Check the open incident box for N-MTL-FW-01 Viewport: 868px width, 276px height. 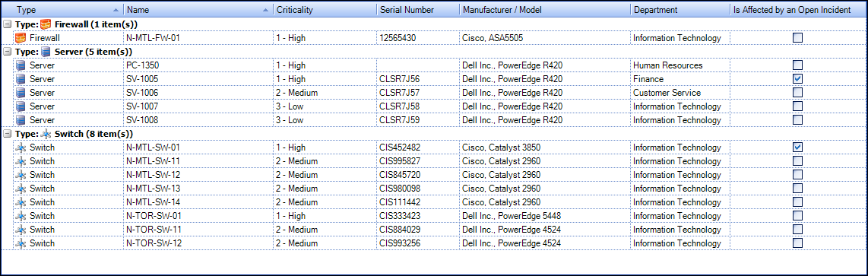(798, 38)
